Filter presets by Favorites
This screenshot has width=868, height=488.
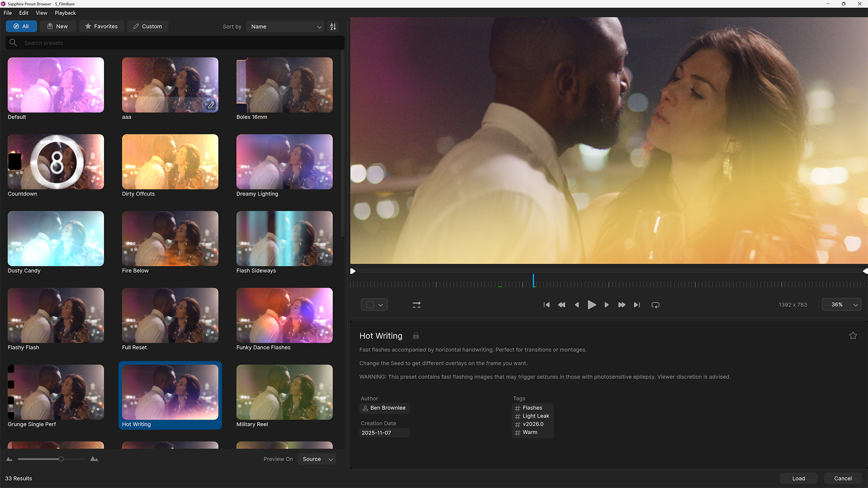(101, 26)
